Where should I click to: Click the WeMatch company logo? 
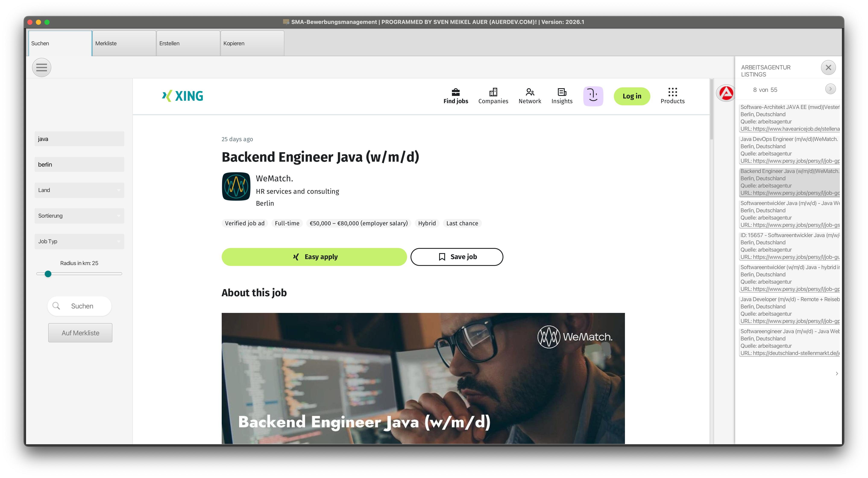[236, 186]
